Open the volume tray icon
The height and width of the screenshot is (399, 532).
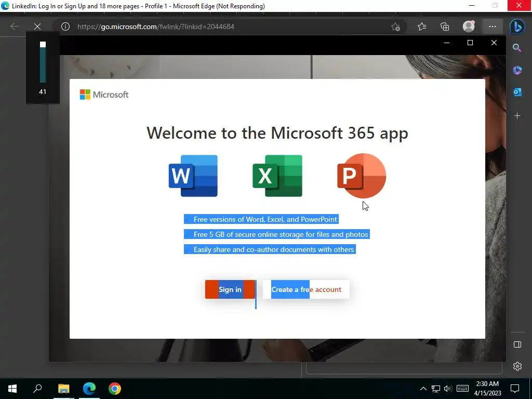[x=448, y=389]
